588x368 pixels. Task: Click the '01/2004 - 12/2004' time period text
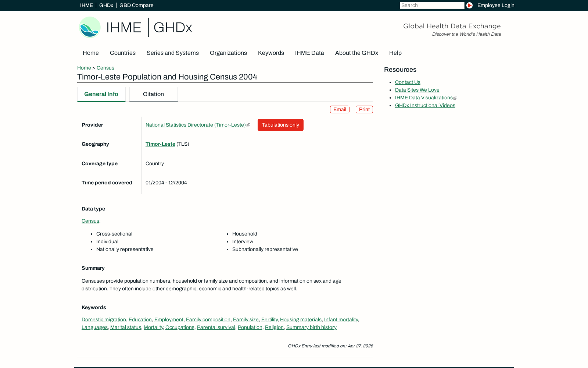166,183
